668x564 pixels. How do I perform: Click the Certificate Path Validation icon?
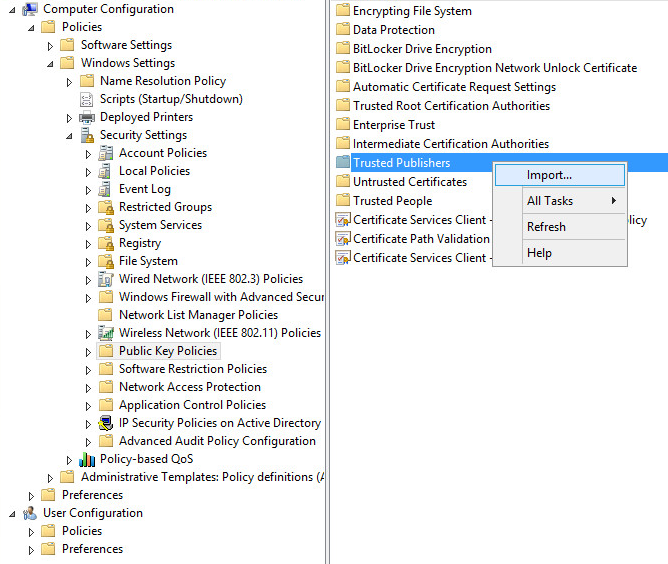(x=342, y=239)
